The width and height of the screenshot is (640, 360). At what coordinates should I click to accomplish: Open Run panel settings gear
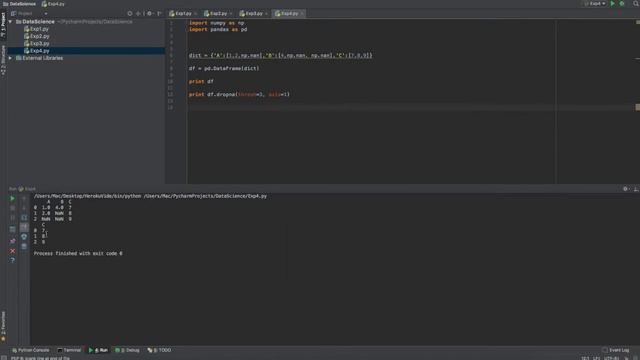pos(625,189)
